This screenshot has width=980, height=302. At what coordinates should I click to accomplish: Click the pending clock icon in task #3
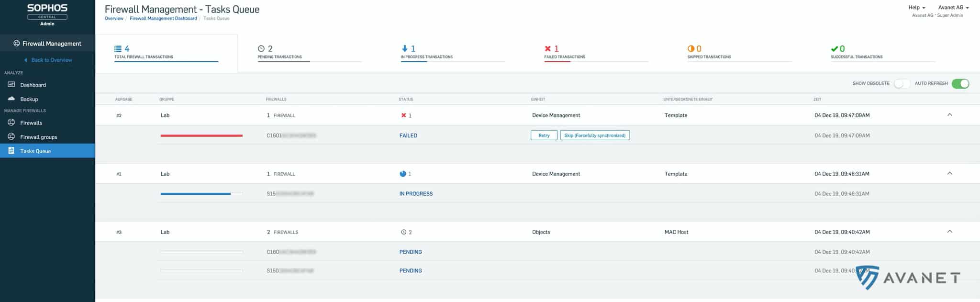[x=403, y=232]
